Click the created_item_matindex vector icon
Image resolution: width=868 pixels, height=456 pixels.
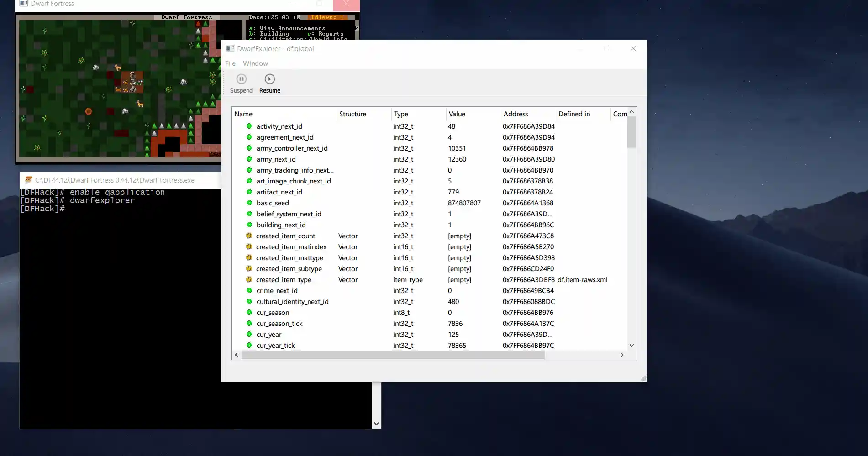point(249,247)
